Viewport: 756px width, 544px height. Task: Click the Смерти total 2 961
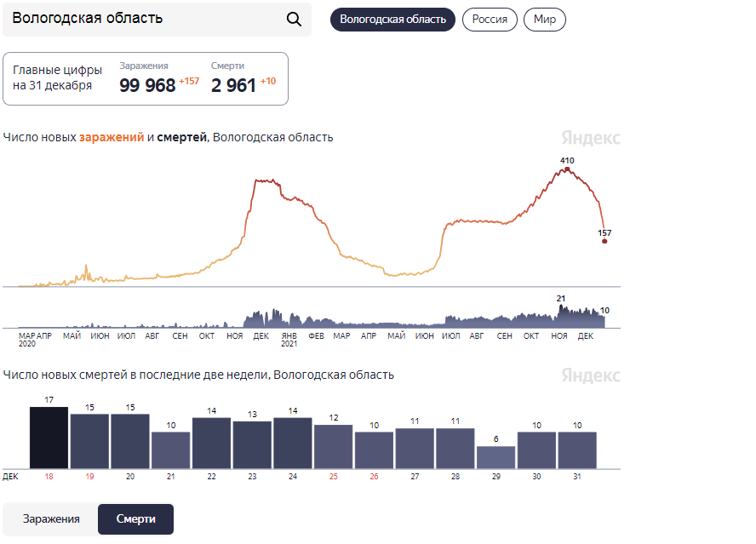click(x=233, y=85)
